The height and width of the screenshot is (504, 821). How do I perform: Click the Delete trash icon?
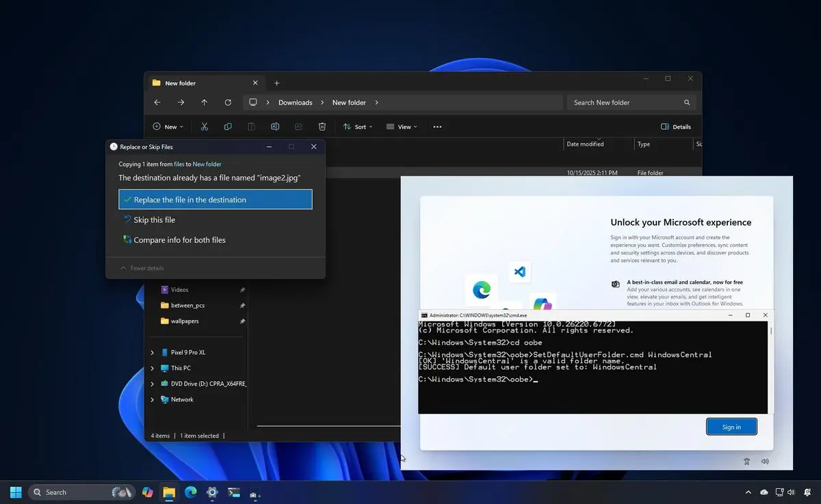(x=322, y=127)
